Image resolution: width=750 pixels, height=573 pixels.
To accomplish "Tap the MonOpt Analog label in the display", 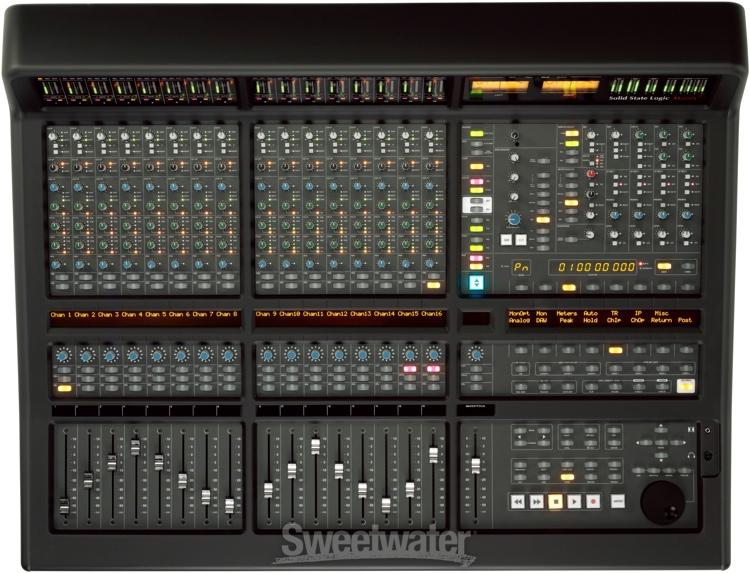I will tap(519, 317).
